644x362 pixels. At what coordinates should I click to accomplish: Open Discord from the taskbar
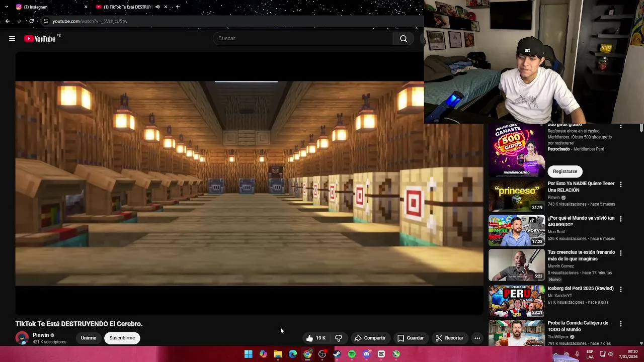tap(367, 354)
